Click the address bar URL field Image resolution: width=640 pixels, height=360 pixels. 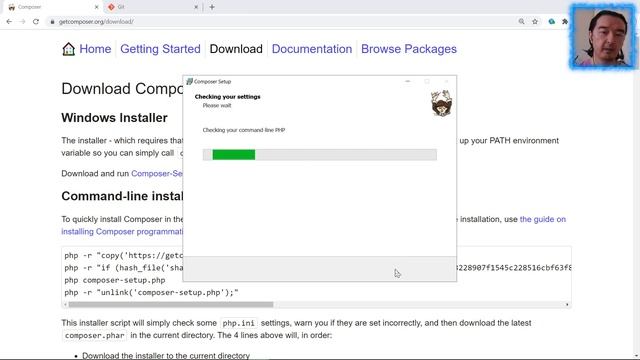click(282, 22)
